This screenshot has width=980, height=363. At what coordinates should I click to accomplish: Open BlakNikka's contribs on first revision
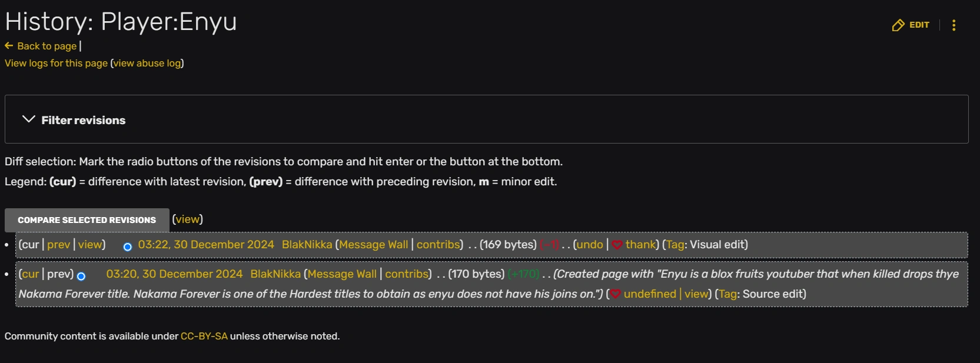pos(438,245)
